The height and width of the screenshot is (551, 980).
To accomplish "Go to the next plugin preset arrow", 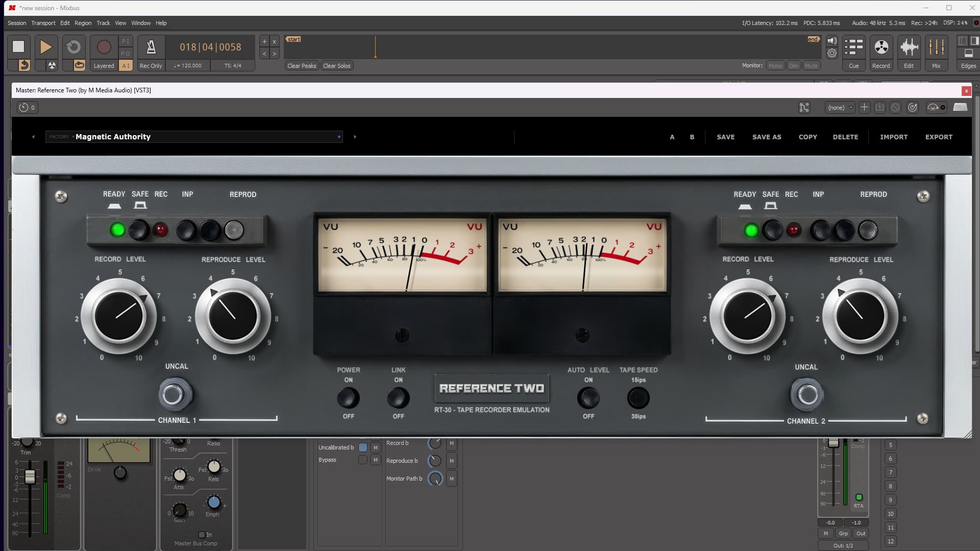I will pos(355,137).
